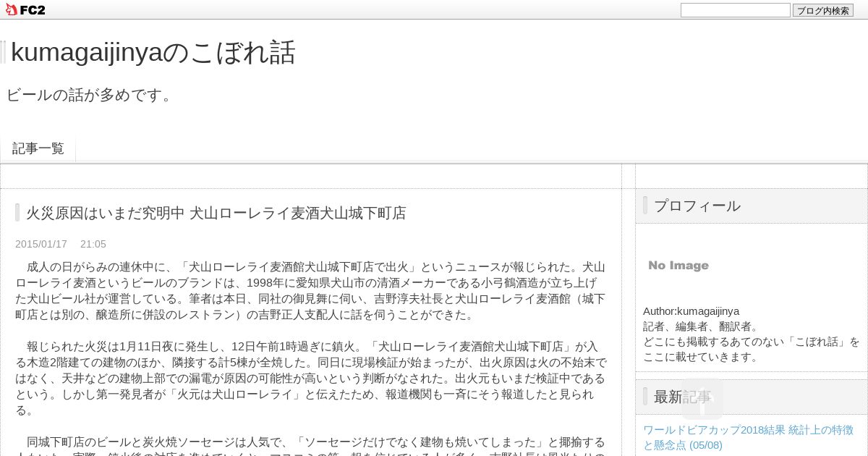This screenshot has width=868, height=456.
Task: Click the FC2 logo icon
Action: [25, 9]
